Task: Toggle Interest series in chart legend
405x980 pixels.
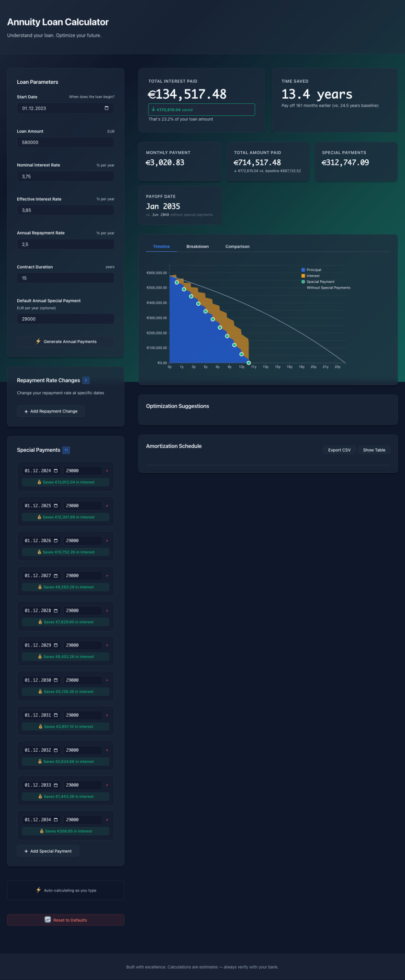Action: (310, 276)
